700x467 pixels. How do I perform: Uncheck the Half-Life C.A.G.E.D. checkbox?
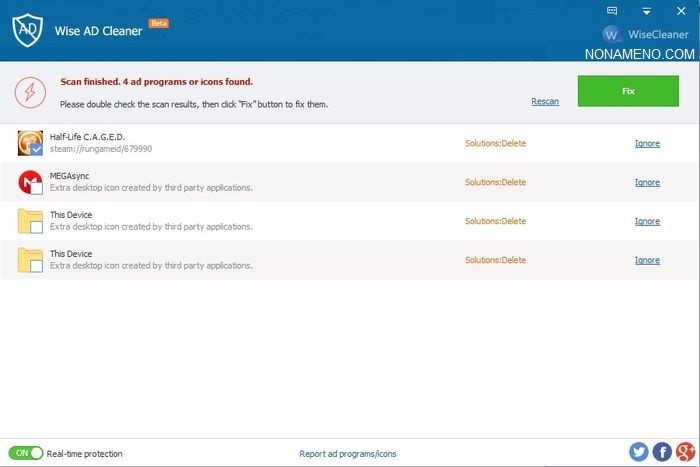coord(36,149)
